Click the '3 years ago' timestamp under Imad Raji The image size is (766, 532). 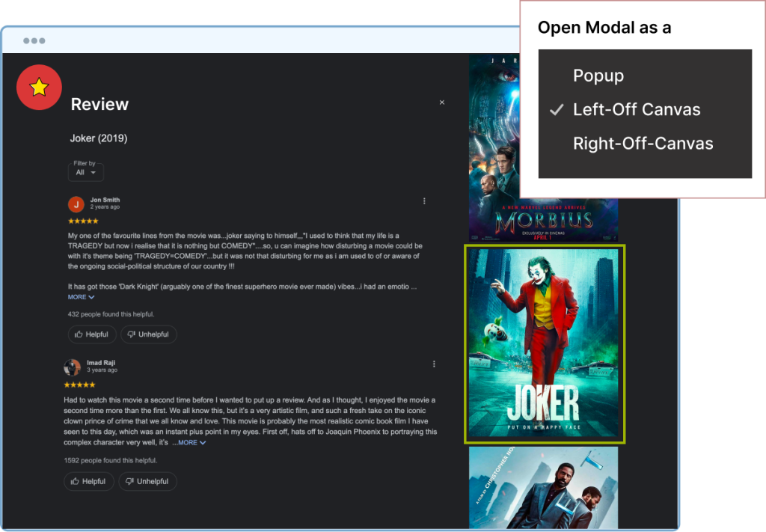[102, 370]
